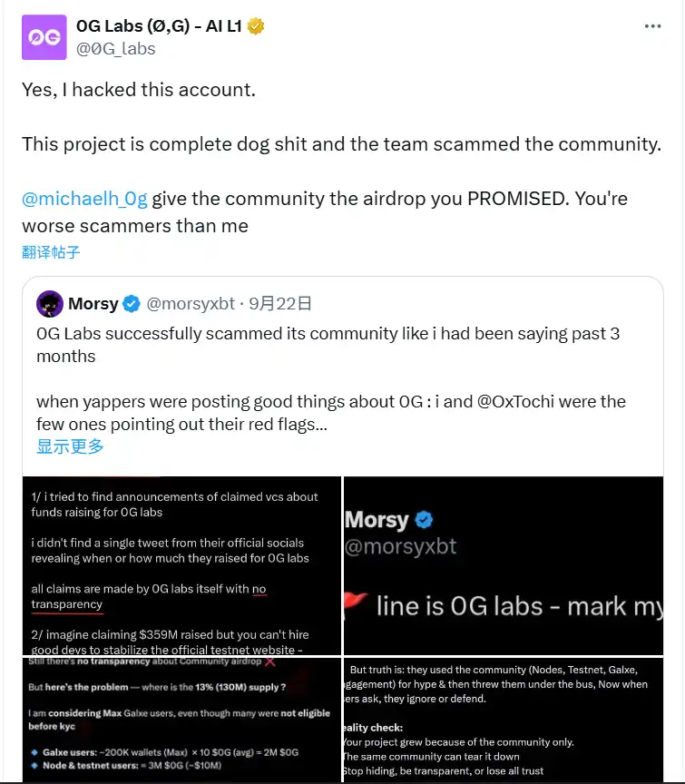Click the 9月22日 timestamp of quoted post
The height and width of the screenshot is (784, 685).
point(280,303)
